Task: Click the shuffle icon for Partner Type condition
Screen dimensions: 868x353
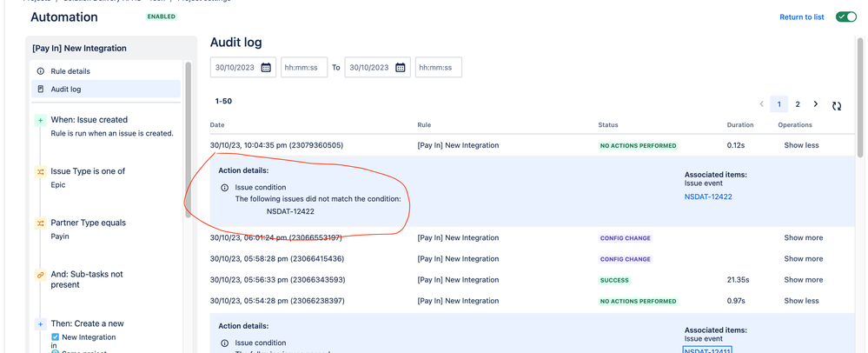Action: coord(41,223)
